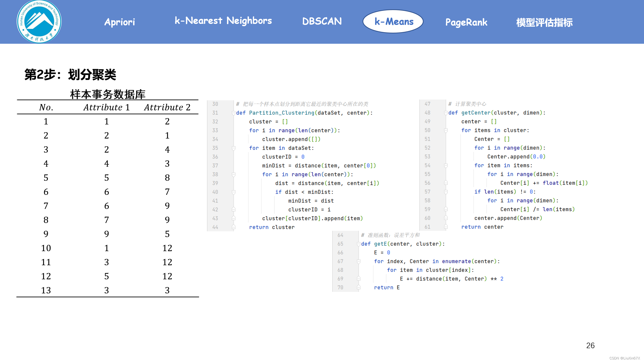Toggle fold marker at 'if len(items) != 0' line 57
The image size is (644, 362).
pos(446,192)
